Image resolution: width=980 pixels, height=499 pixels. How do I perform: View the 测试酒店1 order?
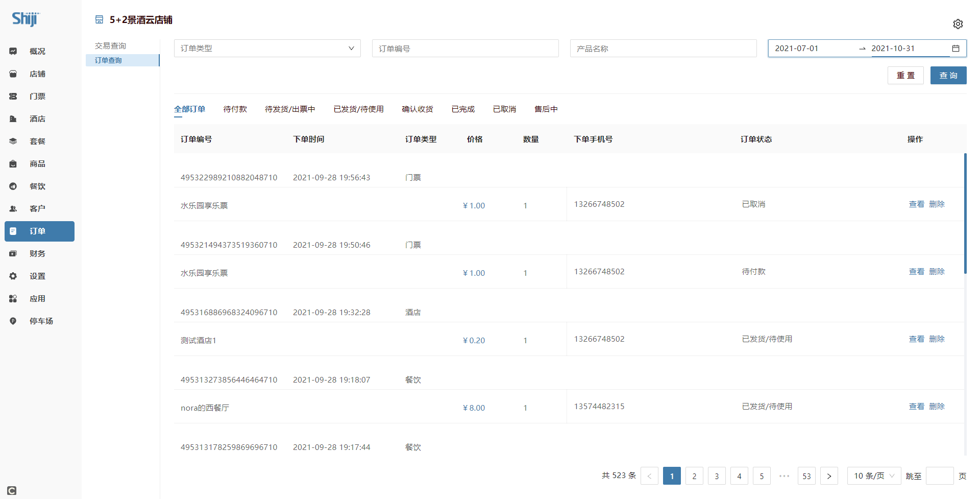(916, 339)
